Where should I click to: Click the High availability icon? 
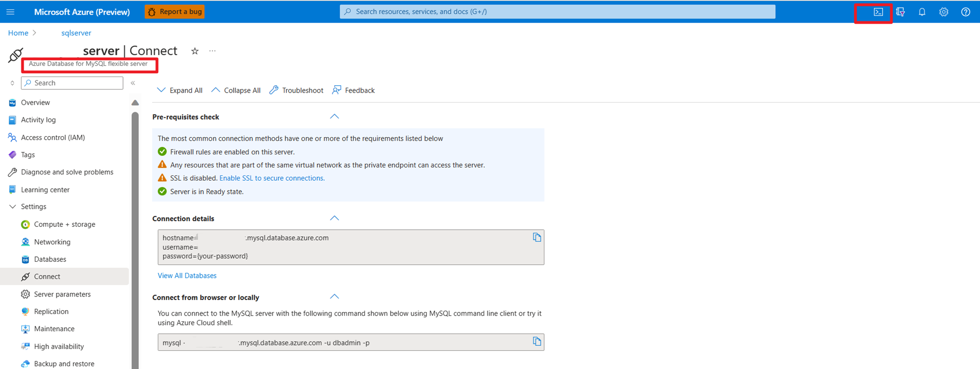tap(25, 346)
